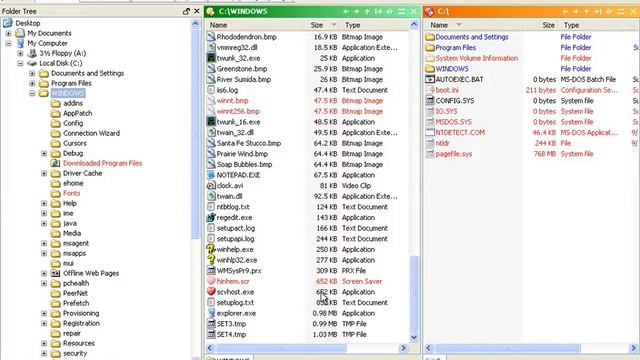Click the forward arrow in C:\WINDOWS pane header
The width and height of the screenshot is (640, 360).
click(356, 11)
